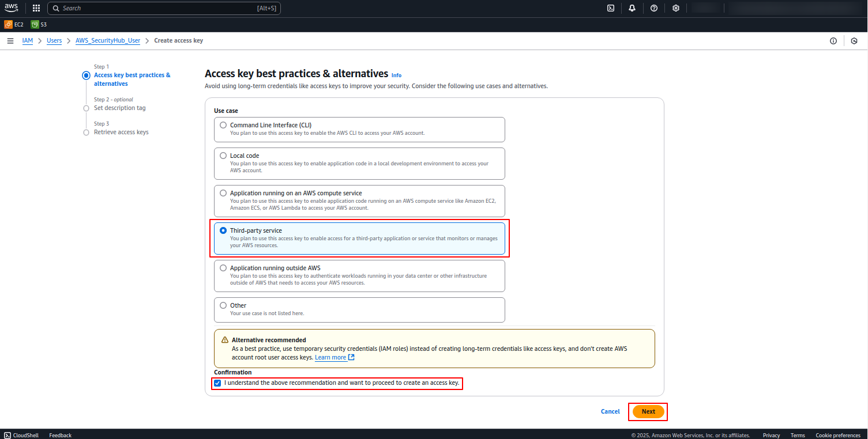868x439 pixels.
Task: Select Command Line Interface (CLI) option
Action: point(359,130)
